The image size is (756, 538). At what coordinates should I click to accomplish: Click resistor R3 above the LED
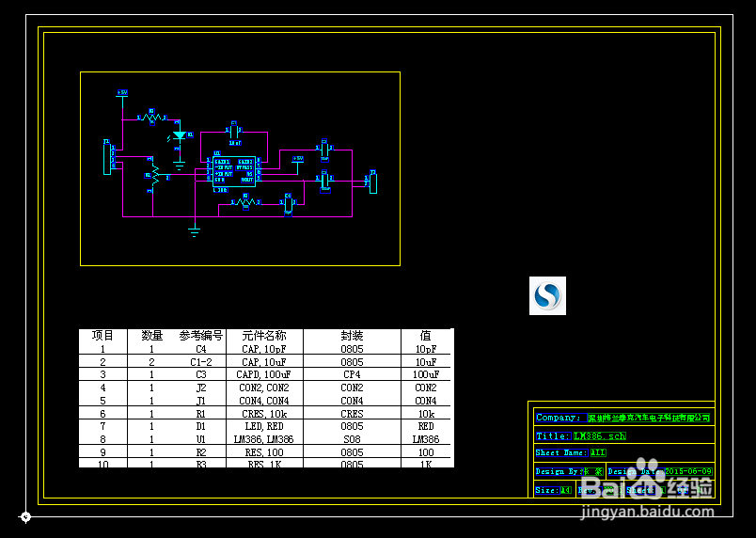pyautogui.click(x=151, y=118)
